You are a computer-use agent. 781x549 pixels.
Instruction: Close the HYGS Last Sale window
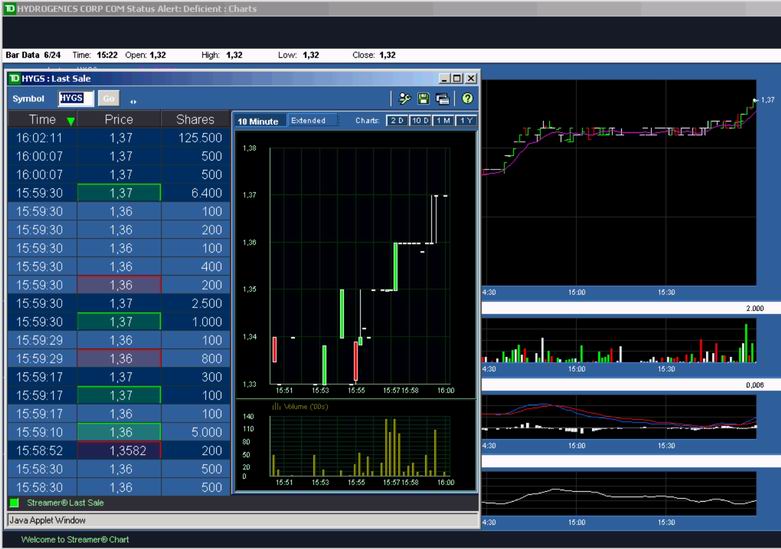coord(471,78)
